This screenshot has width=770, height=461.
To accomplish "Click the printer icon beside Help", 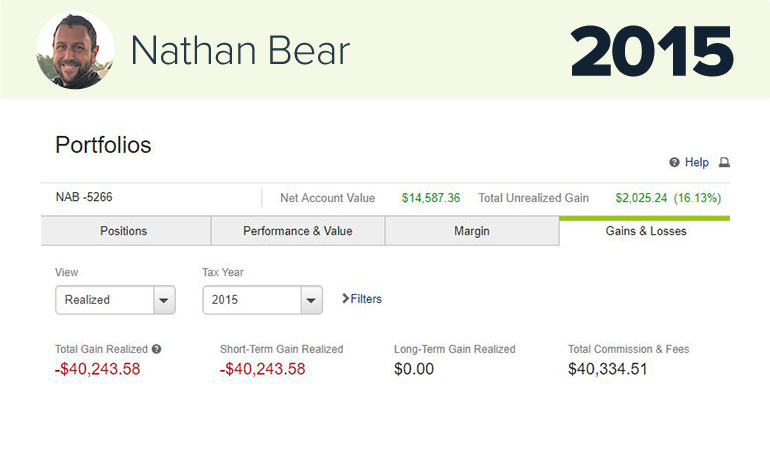I will [725, 162].
